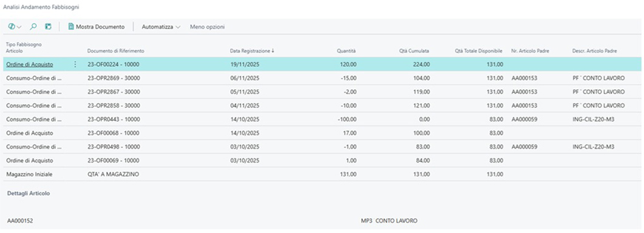Click the Mostra Documento button
This screenshot has width=644, height=233.
[96, 27]
